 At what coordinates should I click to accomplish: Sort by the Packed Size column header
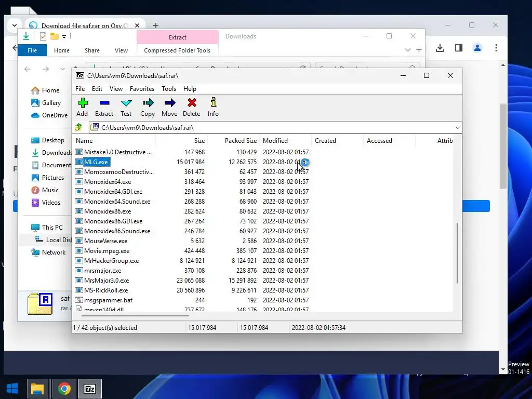coord(234,140)
